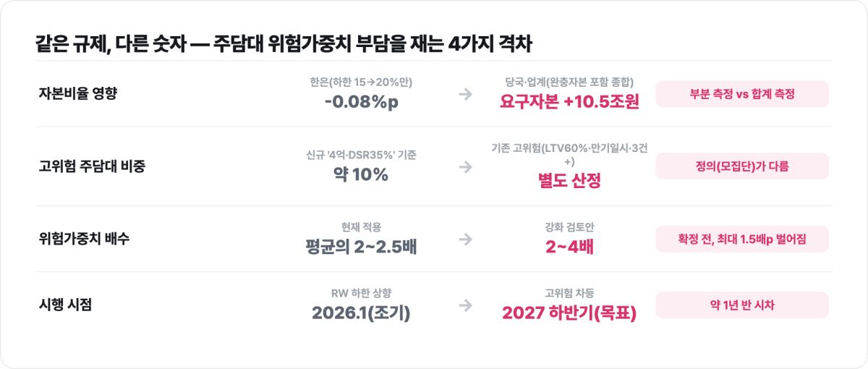
Task: Click the arrow icon in 고위험 주담대 비중 row
Action: (466, 166)
